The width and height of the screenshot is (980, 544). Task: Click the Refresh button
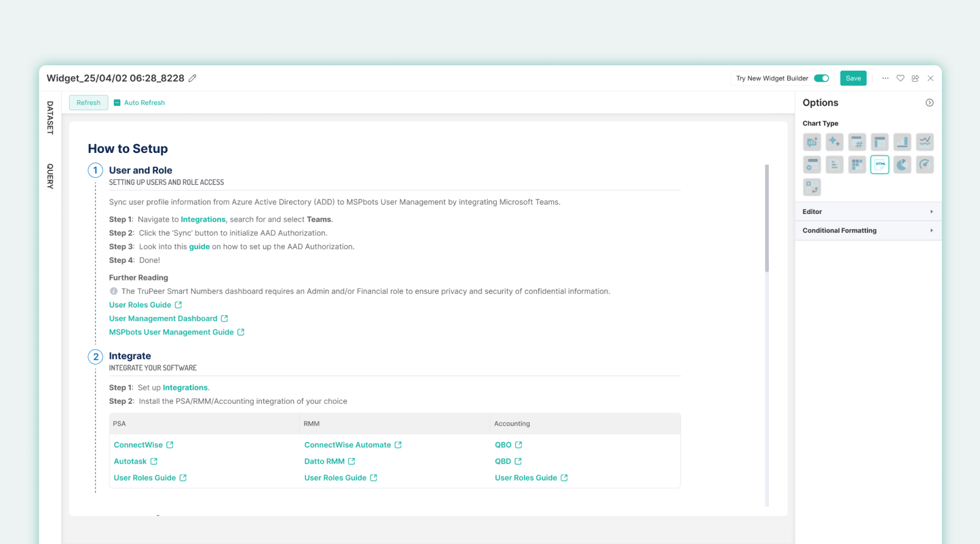coord(88,103)
